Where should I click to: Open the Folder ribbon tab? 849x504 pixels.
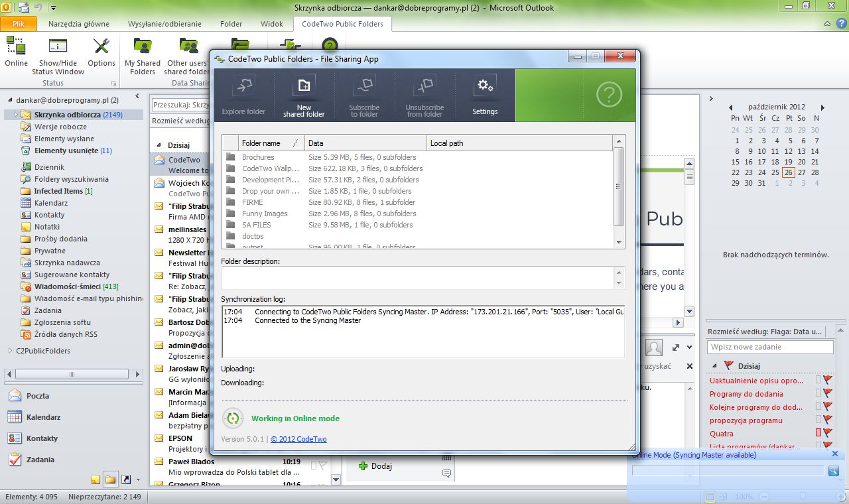[231, 24]
